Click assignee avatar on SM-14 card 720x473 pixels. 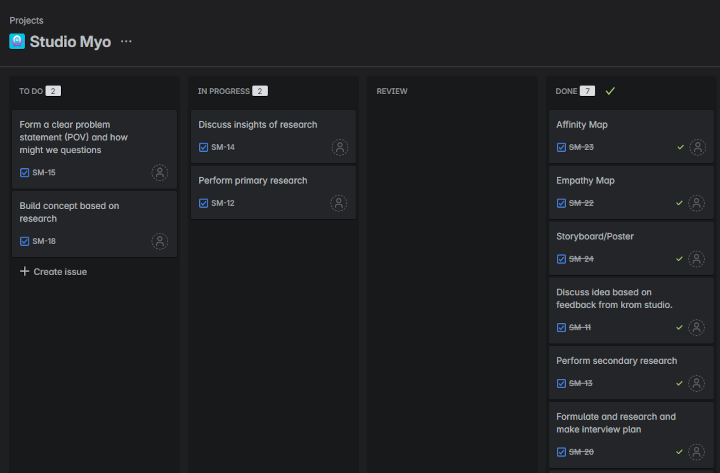[x=340, y=147]
